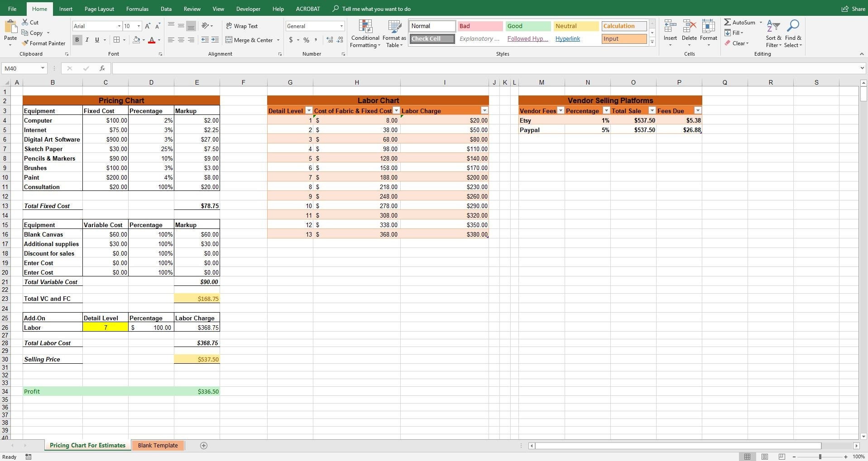Toggle italic formatting
This screenshot has height=461, width=868.
86,40
